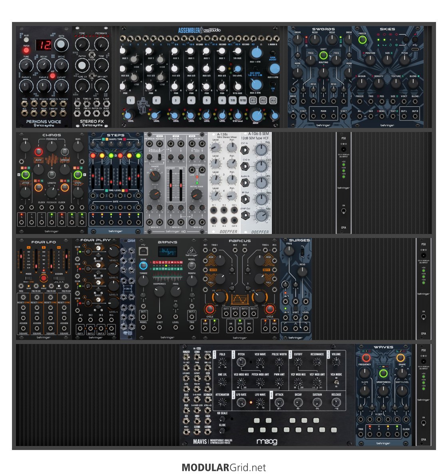Click the FEEDBACK knob on Stereo FX
Screen dimensions: 448x476
pyautogui.click(x=101, y=44)
